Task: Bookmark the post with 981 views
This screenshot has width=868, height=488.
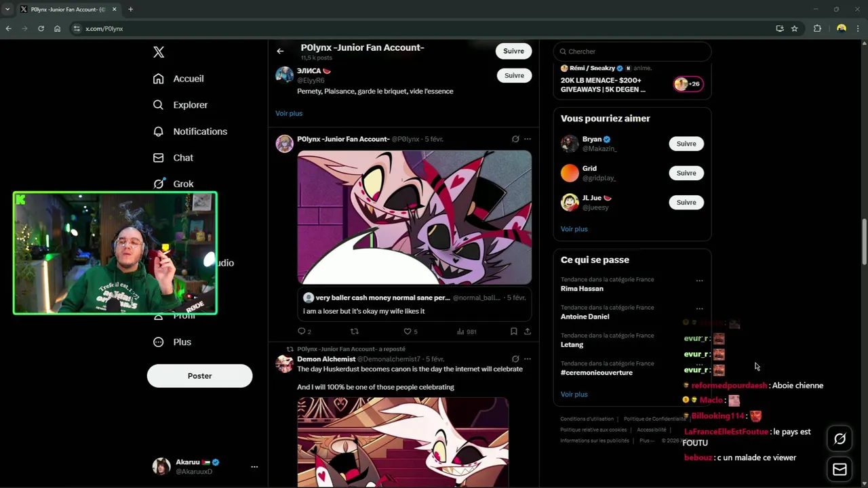Action: [513, 331]
